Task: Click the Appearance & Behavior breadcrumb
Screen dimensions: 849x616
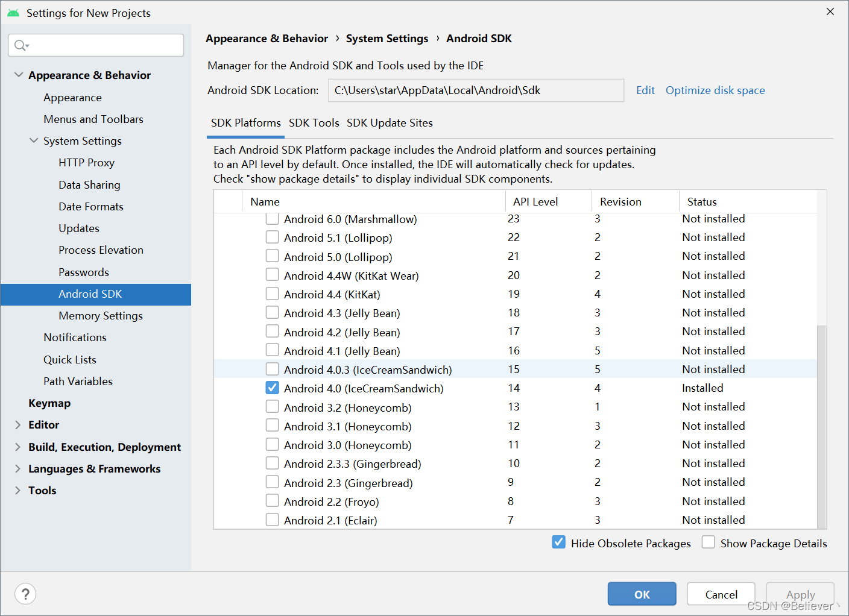Action: (267, 39)
